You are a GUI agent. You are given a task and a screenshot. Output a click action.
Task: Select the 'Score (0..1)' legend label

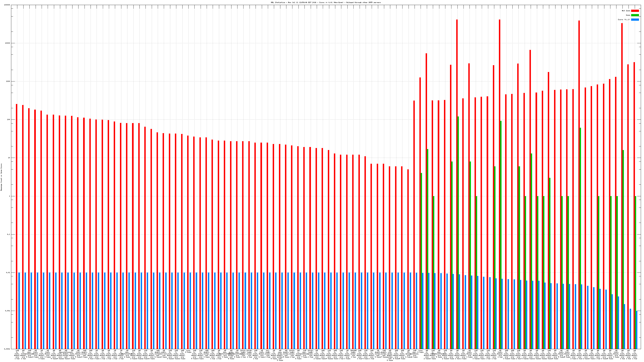tap(624, 20)
